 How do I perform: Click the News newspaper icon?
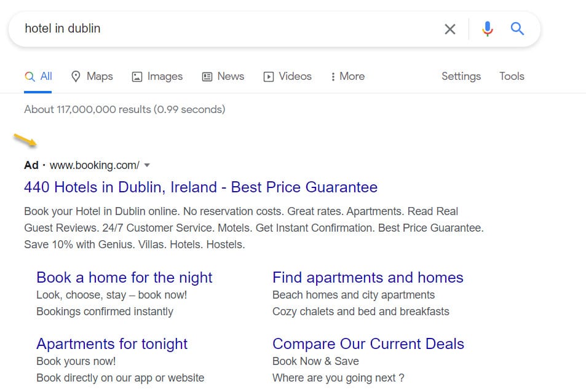pos(207,77)
